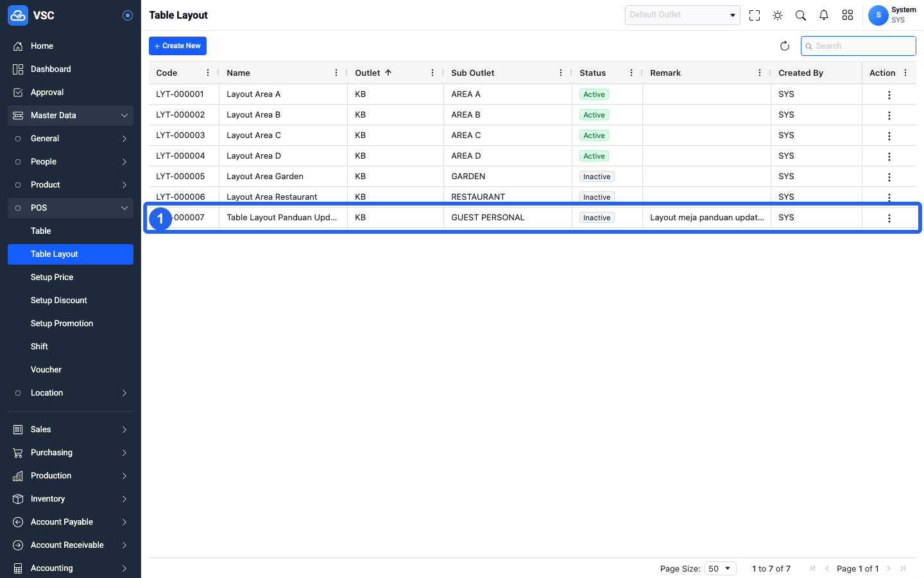The image size is (924, 578).
Task: Click the Inactive badge for GARDEN row
Action: pos(597,177)
